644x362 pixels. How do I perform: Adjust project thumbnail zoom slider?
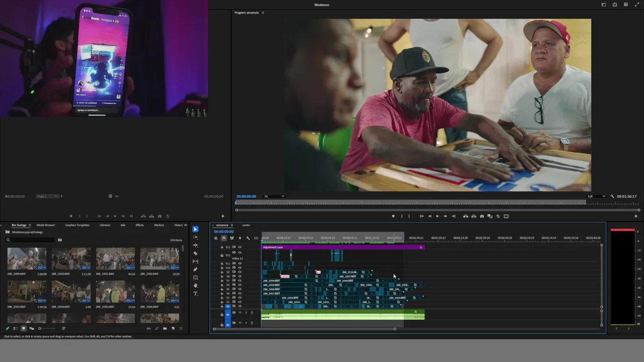(x=47, y=328)
